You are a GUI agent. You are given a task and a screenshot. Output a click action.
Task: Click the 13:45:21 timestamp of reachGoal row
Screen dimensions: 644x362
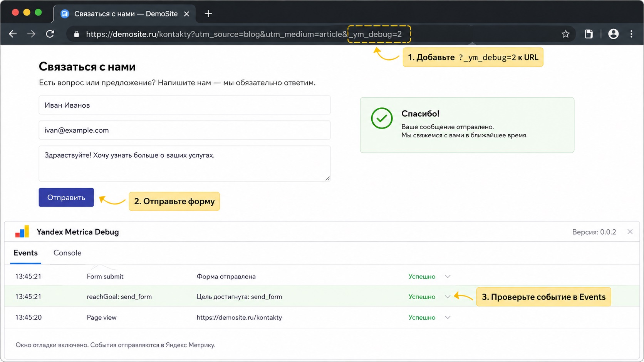pyautogui.click(x=28, y=297)
